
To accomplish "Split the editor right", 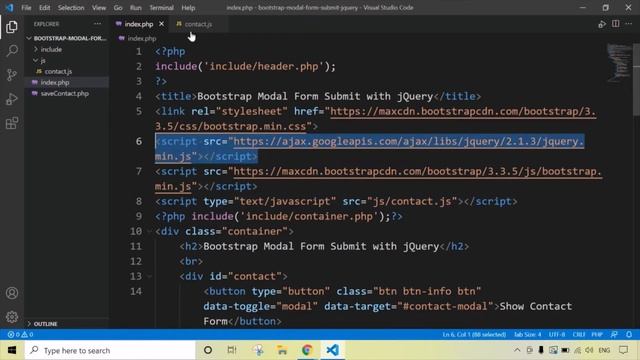I will click(616, 24).
